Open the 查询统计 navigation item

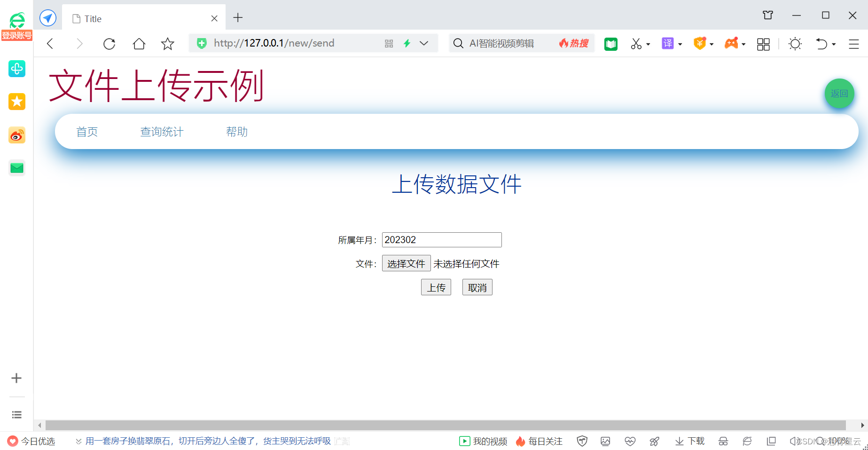pos(162,132)
